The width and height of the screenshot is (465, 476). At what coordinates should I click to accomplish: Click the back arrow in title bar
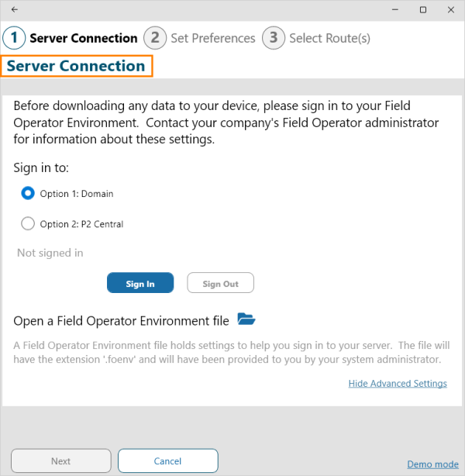tap(14, 9)
